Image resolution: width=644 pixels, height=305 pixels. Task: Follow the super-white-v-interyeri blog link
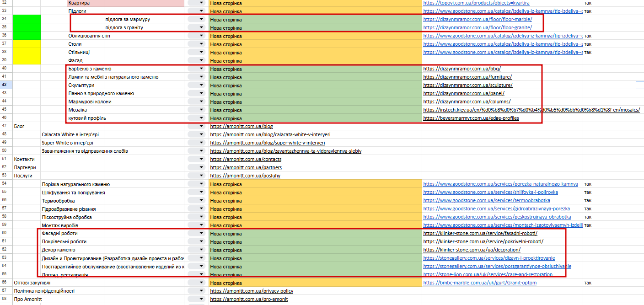pyautogui.click(x=267, y=143)
